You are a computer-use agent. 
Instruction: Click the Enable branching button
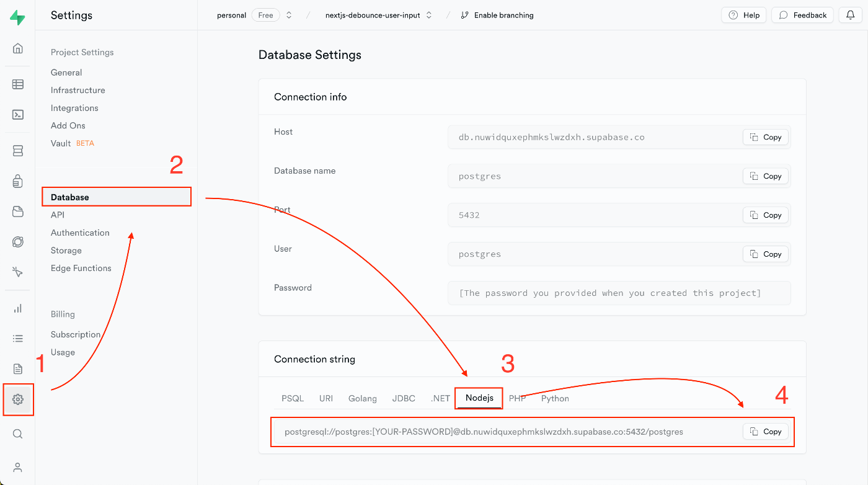tap(497, 16)
